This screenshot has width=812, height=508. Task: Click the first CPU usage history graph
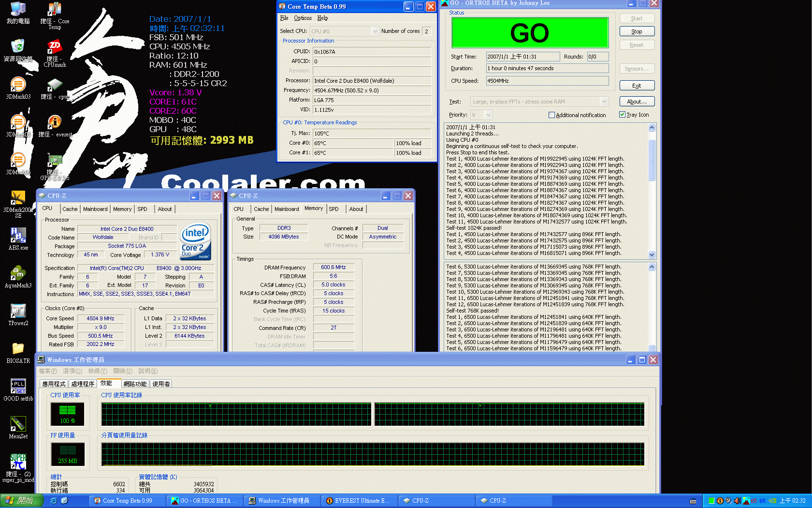[x=236, y=414]
